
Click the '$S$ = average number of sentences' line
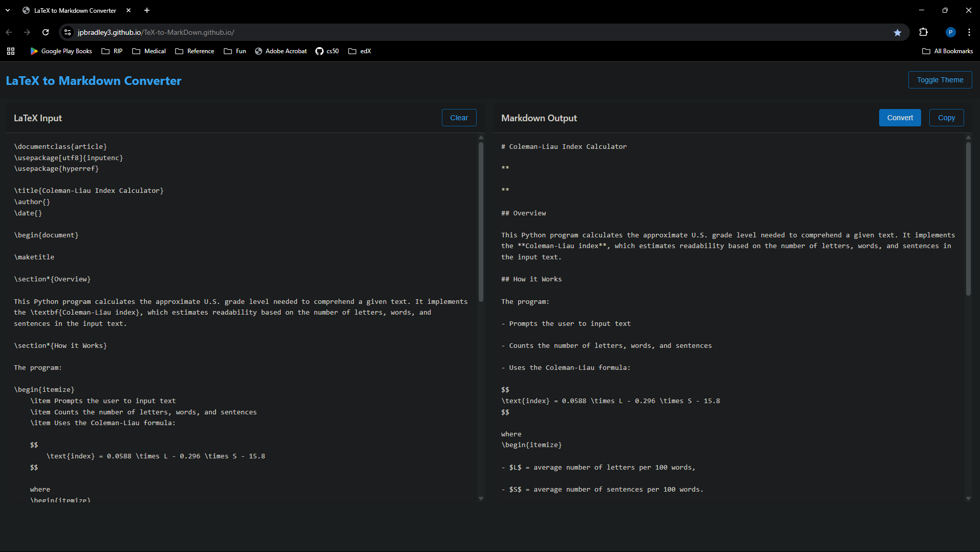point(602,490)
